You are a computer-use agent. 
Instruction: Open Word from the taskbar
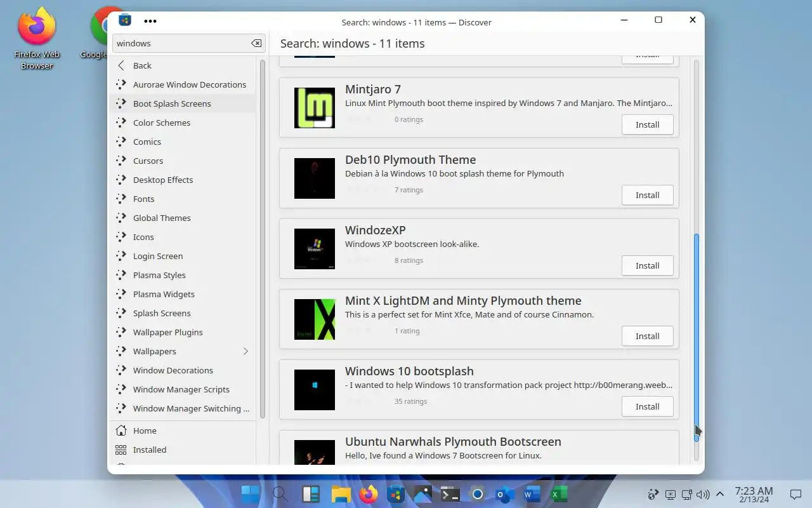[x=532, y=494]
